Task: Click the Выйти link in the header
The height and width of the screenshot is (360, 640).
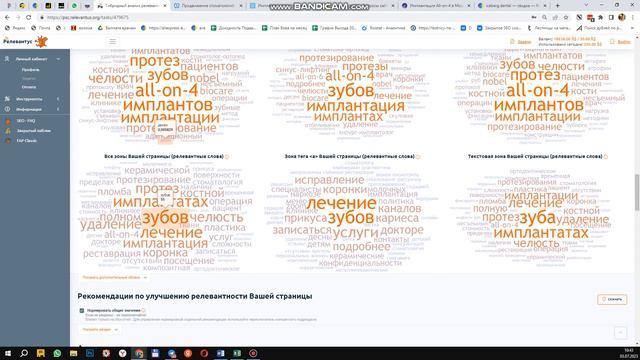Action: [620, 42]
